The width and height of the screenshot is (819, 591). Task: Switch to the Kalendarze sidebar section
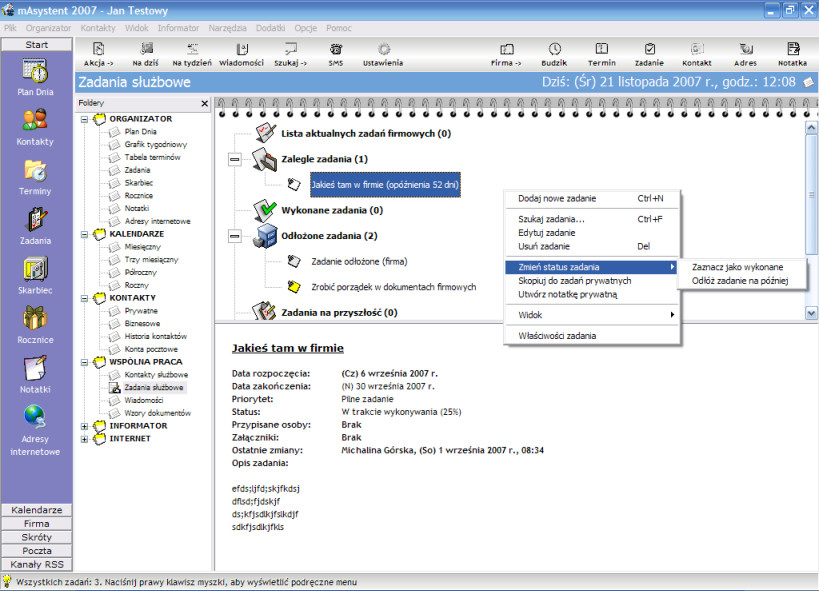tap(37, 510)
